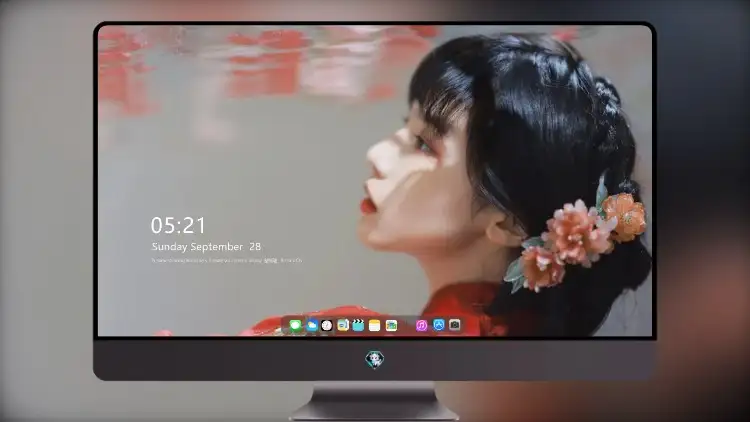Click the small quote line below date

click(227, 260)
